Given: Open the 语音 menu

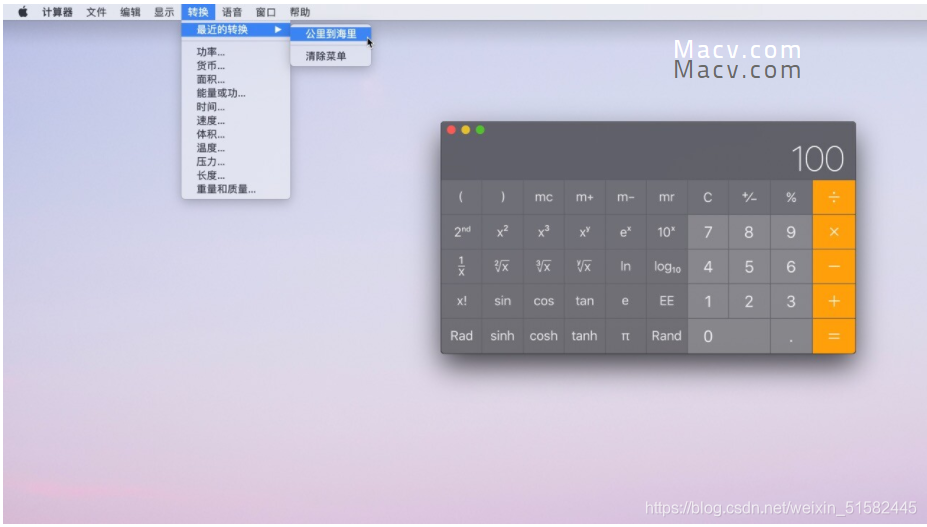Looking at the screenshot, I should pyautogui.click(x=232, y=12).
